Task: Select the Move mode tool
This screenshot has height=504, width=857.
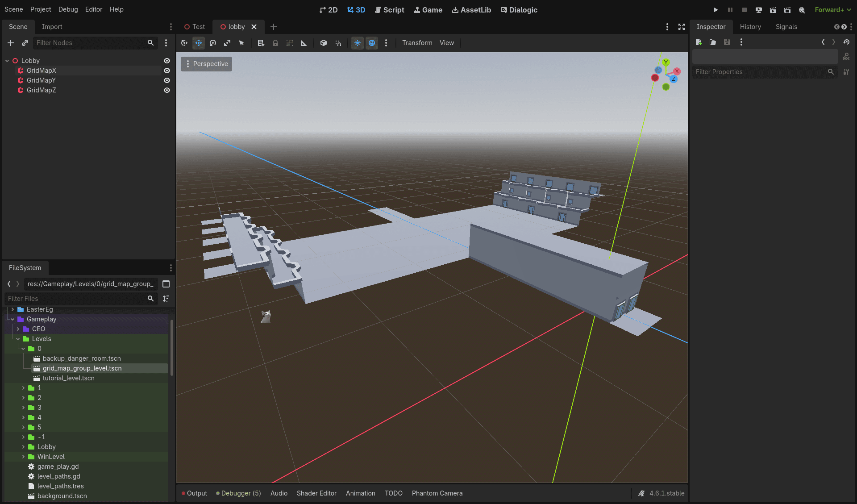Action: pyautogui.click(x=199, y=43)
